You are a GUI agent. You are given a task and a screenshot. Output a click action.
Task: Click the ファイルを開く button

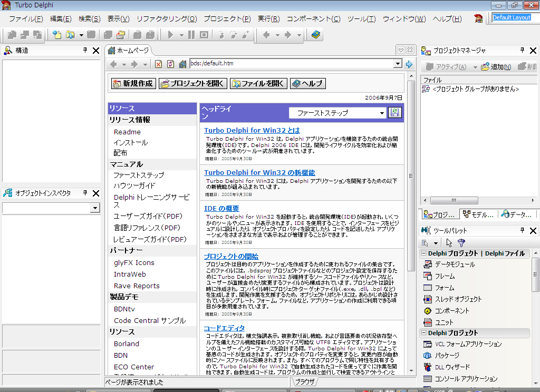[258, 83]
